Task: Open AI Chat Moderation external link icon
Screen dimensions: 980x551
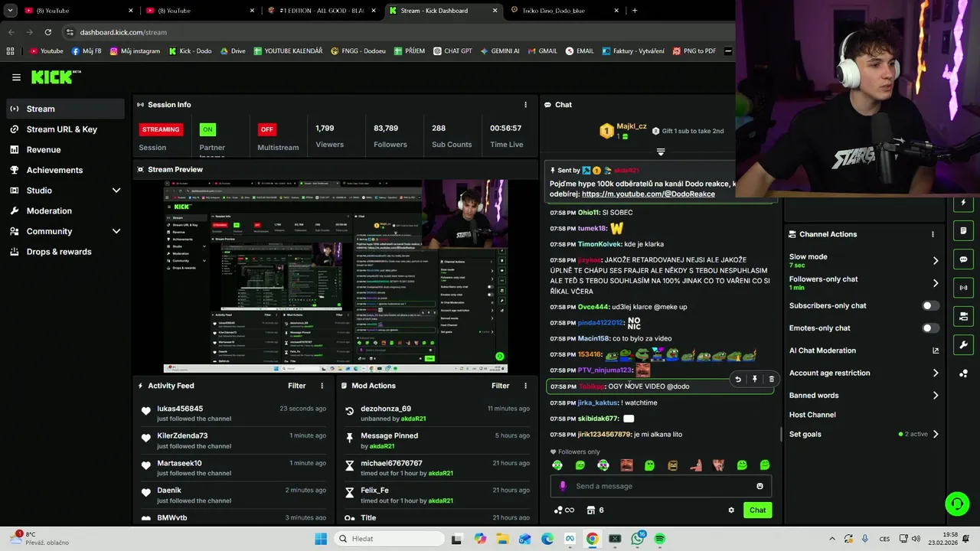Action: [x=935, y=350]
